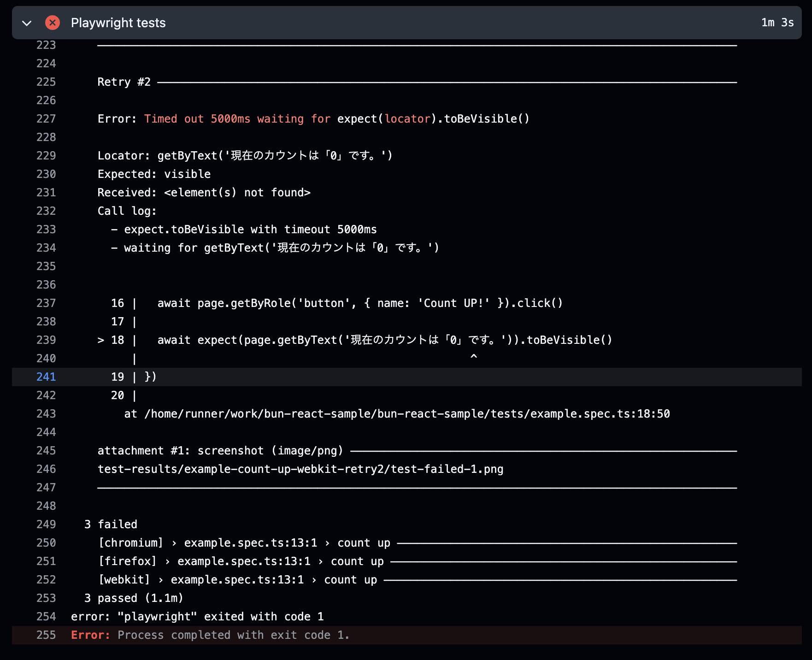Click line 254 playwright exited message

point(197,616)
